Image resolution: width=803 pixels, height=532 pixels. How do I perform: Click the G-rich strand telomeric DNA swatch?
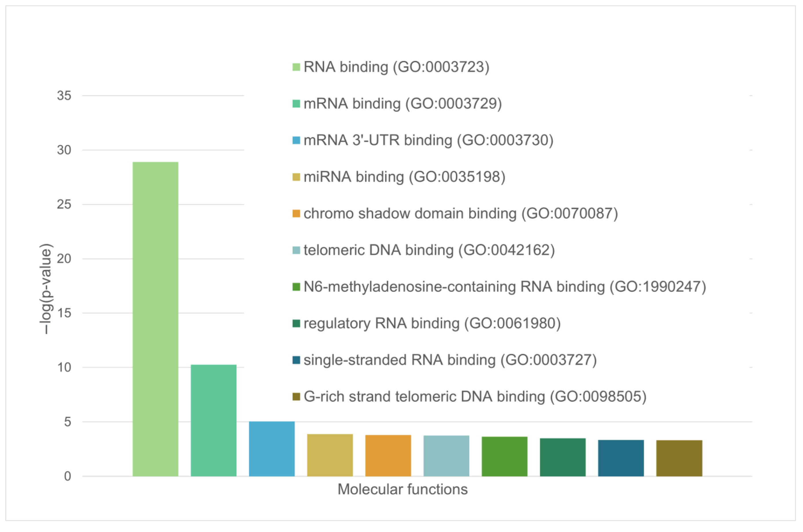[296, 397]
